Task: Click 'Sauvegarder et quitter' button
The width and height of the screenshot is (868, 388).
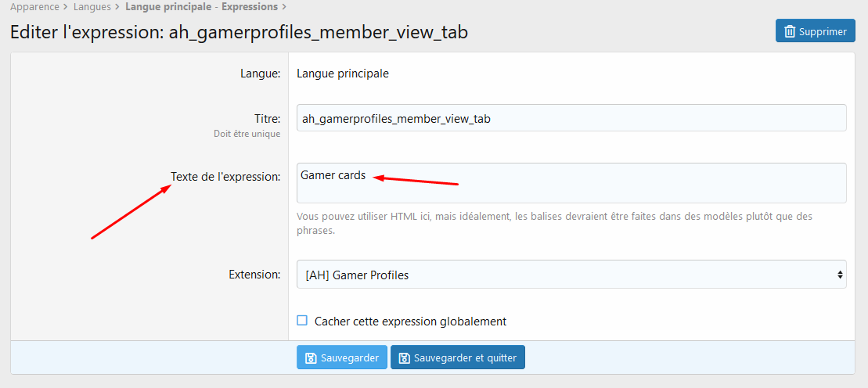Action: pyautogui.click(x=458, y=357)
